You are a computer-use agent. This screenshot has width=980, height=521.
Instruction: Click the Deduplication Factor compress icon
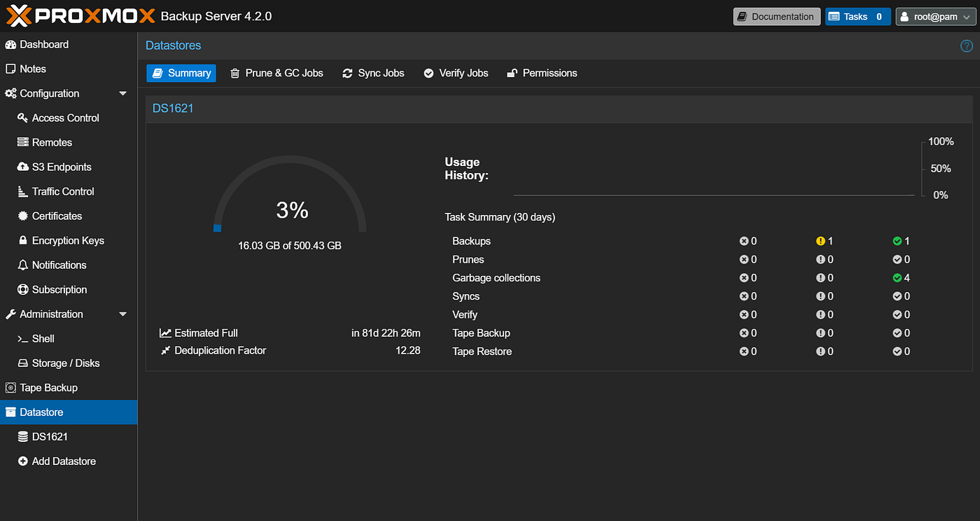[x=165, y=351]
